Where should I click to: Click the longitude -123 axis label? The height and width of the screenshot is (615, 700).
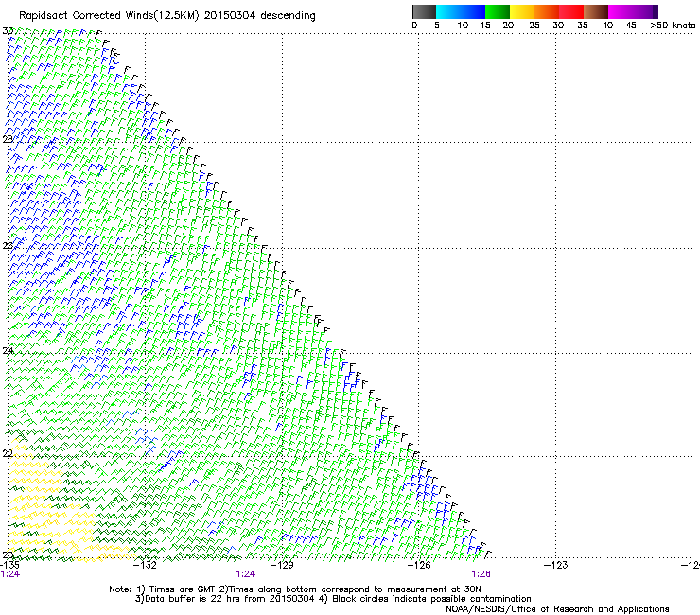556,565
